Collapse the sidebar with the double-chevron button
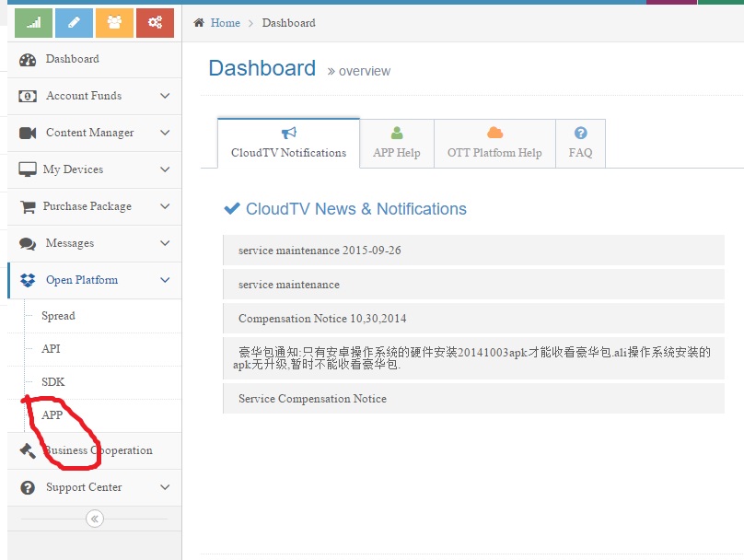 click(95, 519)
